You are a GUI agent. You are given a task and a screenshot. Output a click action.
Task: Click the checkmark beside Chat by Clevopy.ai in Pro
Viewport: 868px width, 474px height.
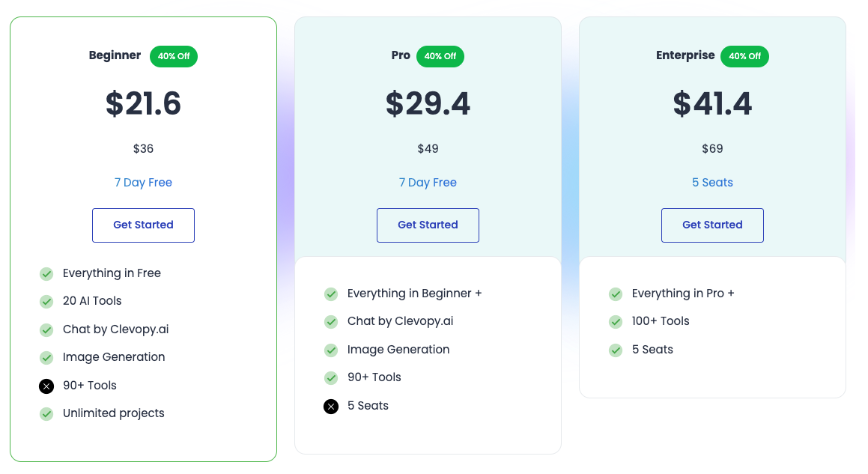[x=330, y=321]
